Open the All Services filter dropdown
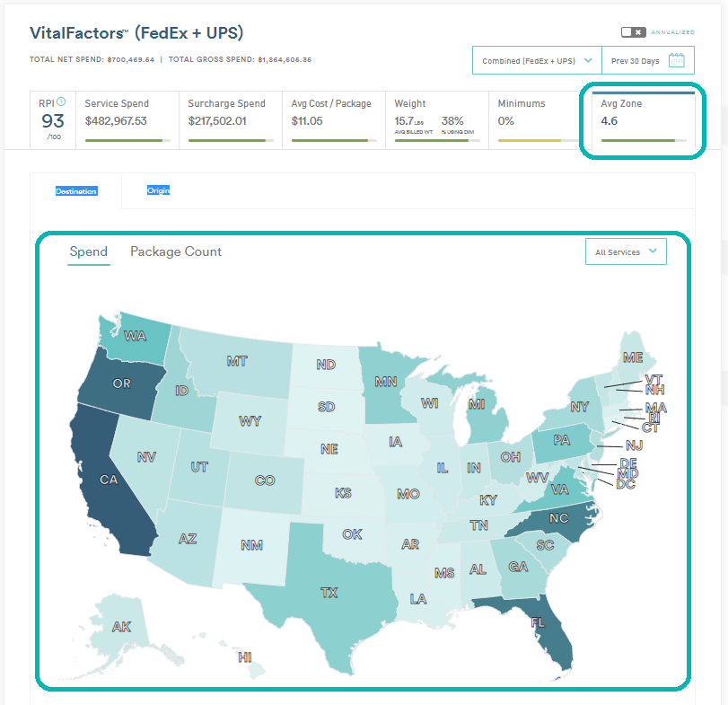Viewport: 728px width, 705px height. 626,251
